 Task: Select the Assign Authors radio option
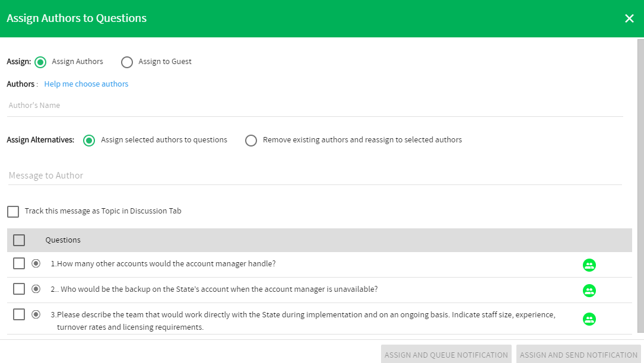(40, 62)
